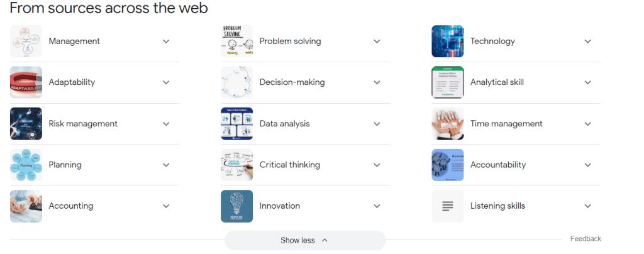Image resolution: width=644 pixels, height=254 pixels.
Task: Select the Decision-making label
Action: point(292,82)
